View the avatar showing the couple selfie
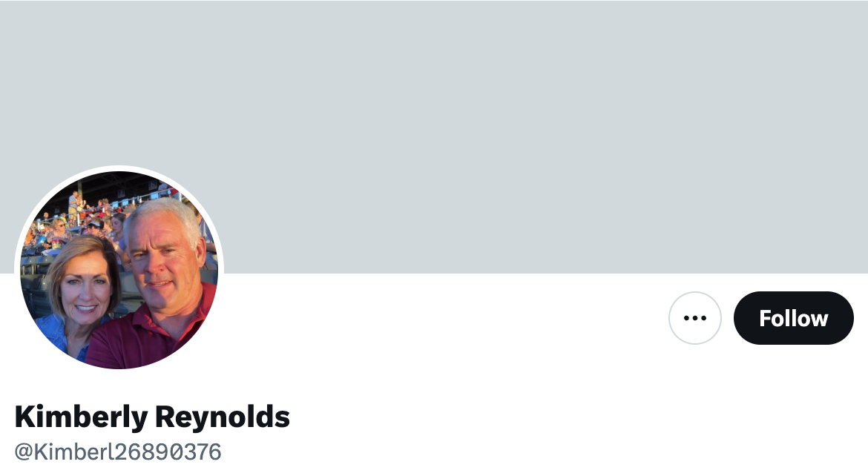Viewport: 868px width, 473px height. [119, 269]
